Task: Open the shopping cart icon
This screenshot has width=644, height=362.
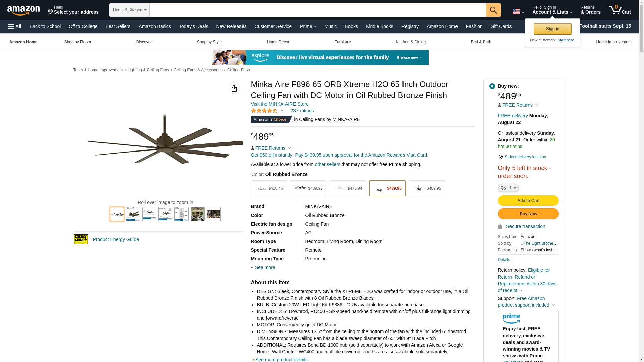Action: tap(620, 10)
